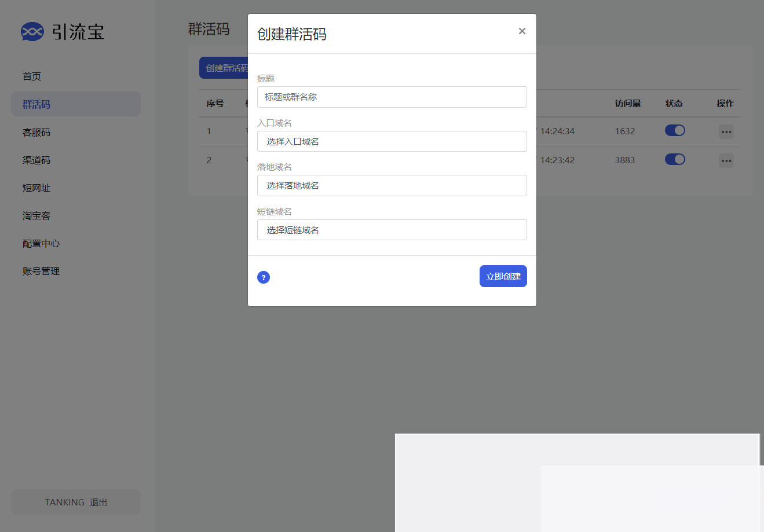Click TANKING 退出 logout button
The height and width of the screenshot is (532, 764).
pyautogui.click(x=76, y=502)
